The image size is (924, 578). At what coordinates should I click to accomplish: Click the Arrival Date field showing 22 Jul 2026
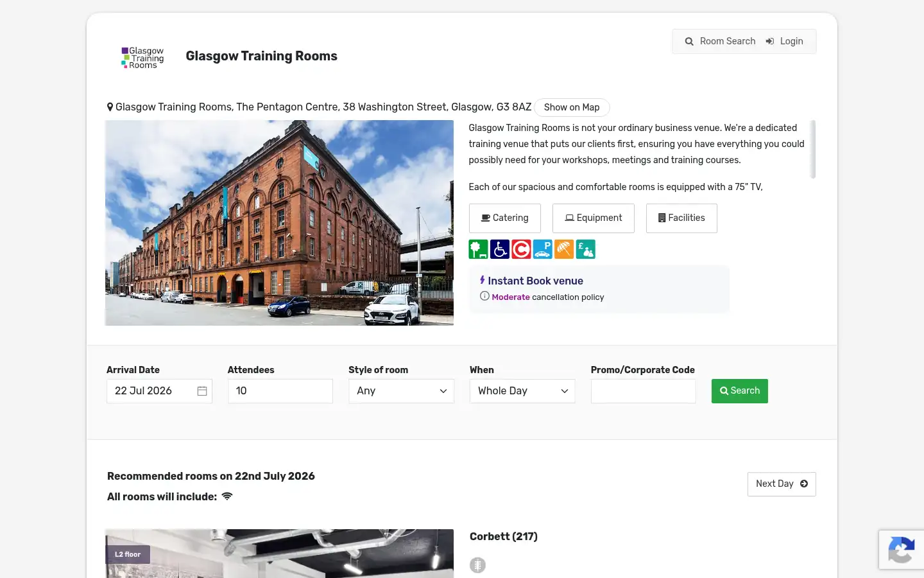159,391
